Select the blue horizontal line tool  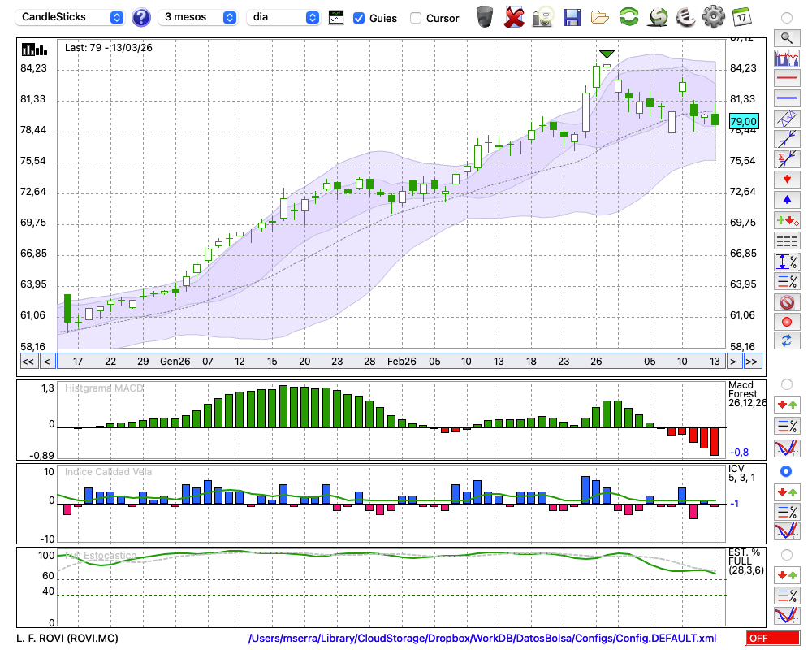click(787, 98)
